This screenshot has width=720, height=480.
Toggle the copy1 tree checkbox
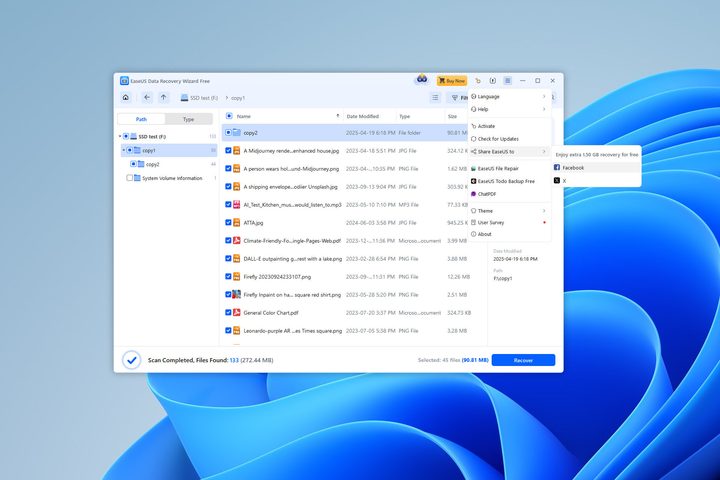(x=129, y=150)
